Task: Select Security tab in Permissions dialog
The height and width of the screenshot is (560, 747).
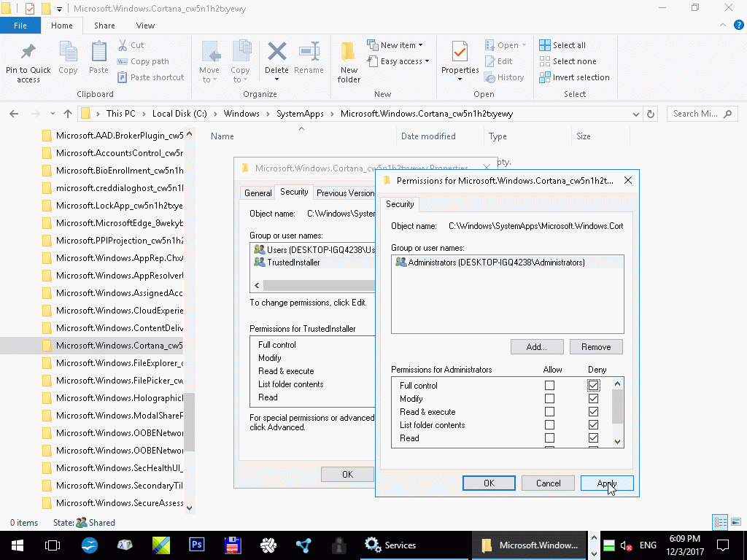Action: click(x=400, y=204)
